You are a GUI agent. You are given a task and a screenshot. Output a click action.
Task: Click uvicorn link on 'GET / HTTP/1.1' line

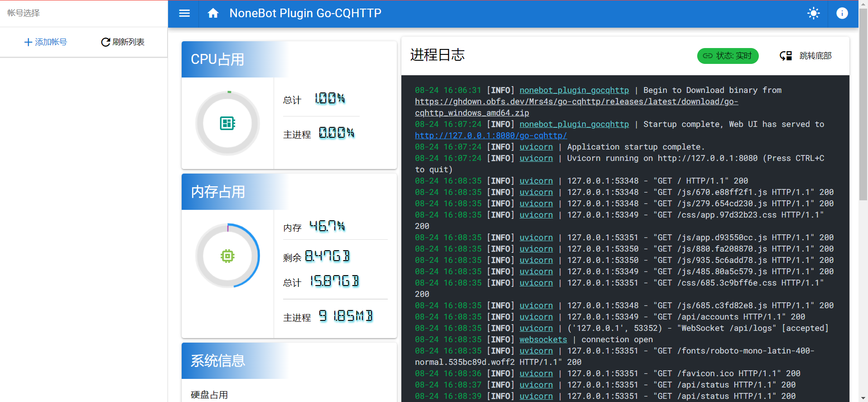pyautogui.click(x=536, y=181)
